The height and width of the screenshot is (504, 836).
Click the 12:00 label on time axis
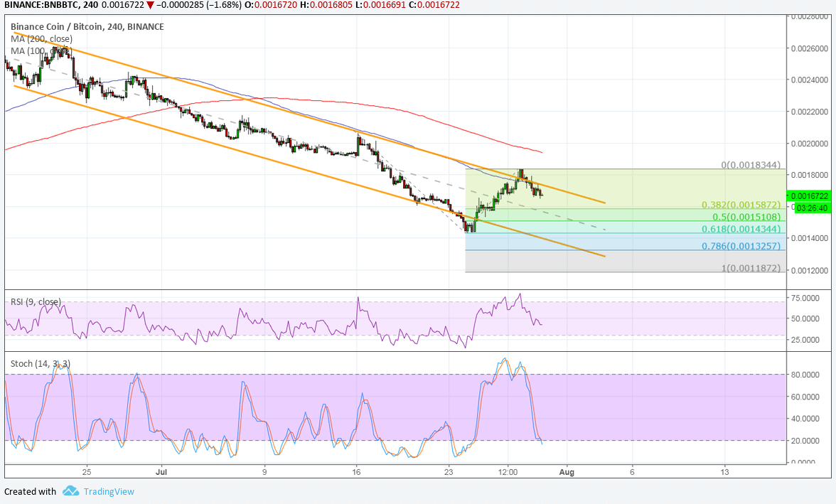click(x=508, y=472)
